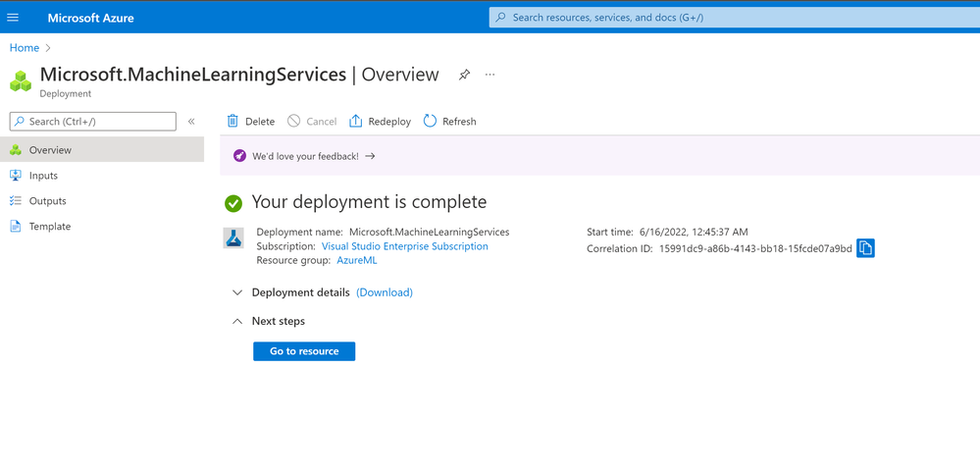Click the correlation ID value text

point(755,249)
